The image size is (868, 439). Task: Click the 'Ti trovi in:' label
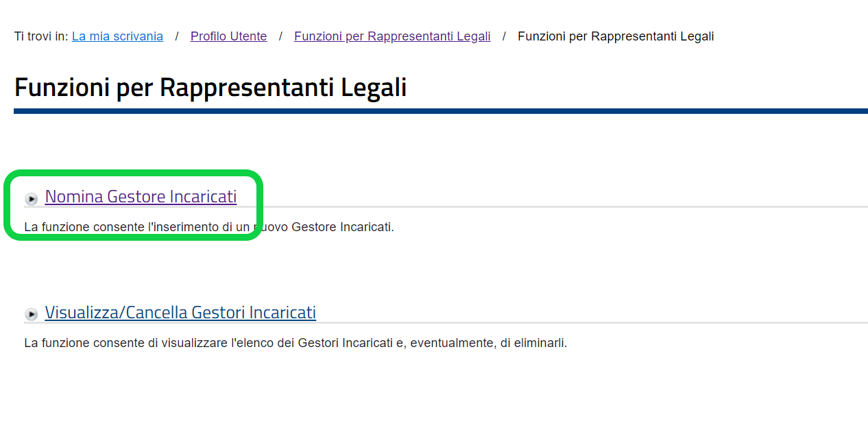click(x=41, y=36)
